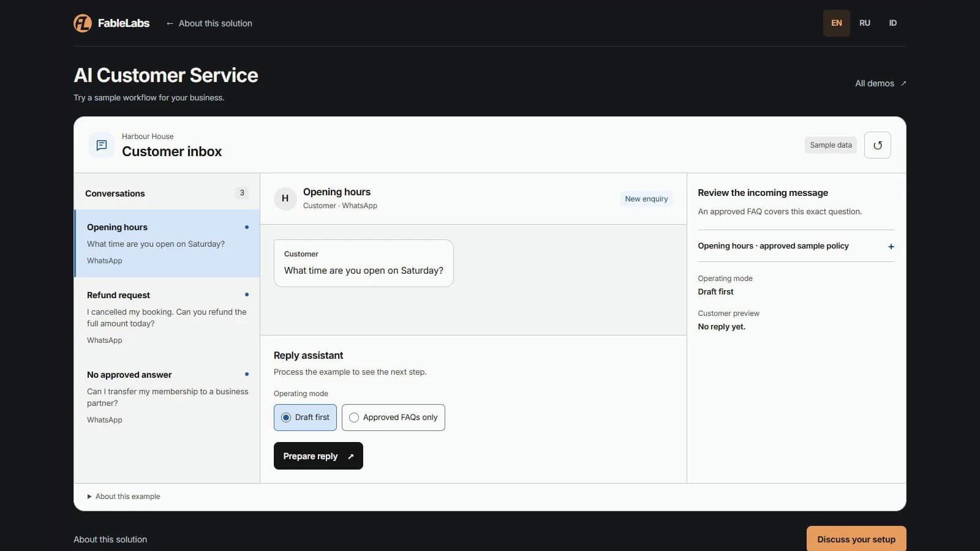Click the H customer avatar
The height and width of the screenshot is (551, 980).
[x=285, y=198]
